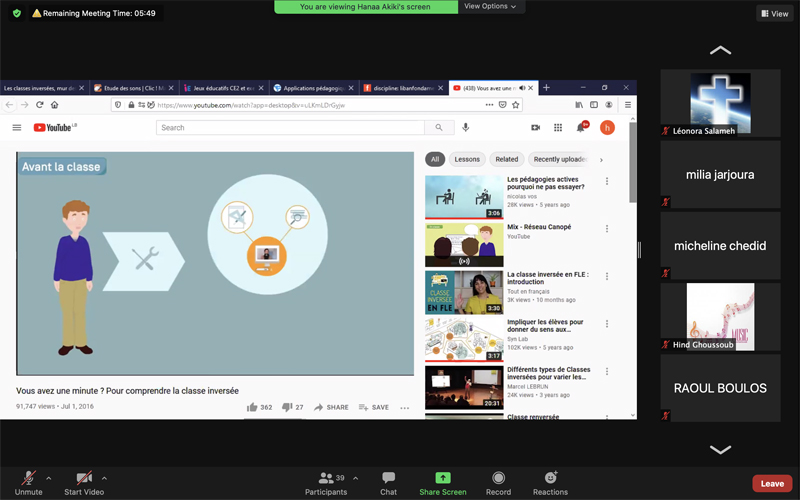Toggle Firefox sidebar icon
The width and height of the screenshot is (800, 500).
point(594,105)
